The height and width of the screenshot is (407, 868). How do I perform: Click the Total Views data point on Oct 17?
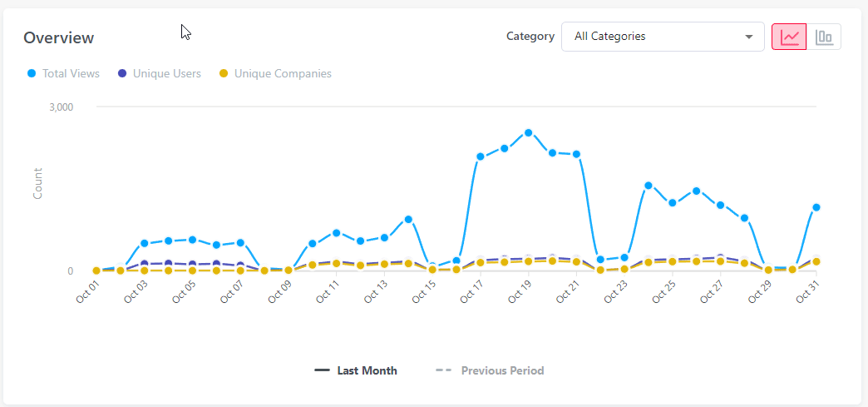(x=481, y=156)
